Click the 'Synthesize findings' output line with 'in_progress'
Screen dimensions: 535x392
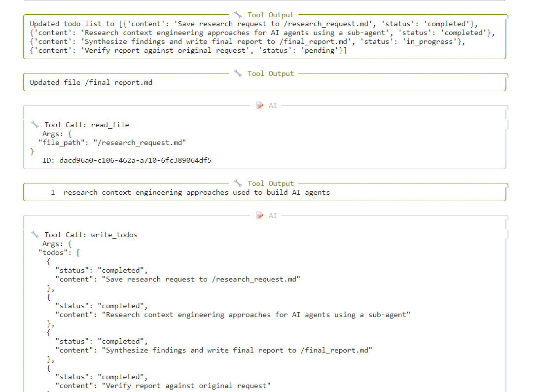[x=247, y=41]
